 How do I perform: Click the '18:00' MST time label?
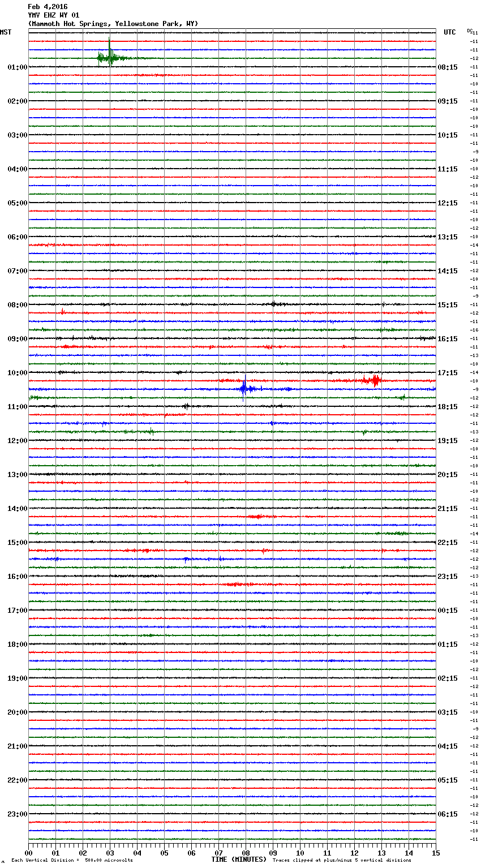pyautogui.click(x=18, y=644)
